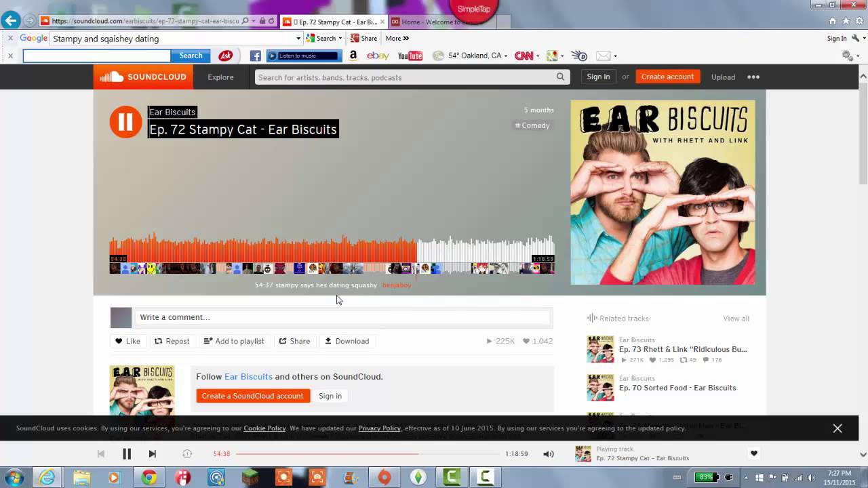This screenshot has height=488, width=868.
Task: Open Google toolbar Search dropdown arrow
Action: (340, 39)
